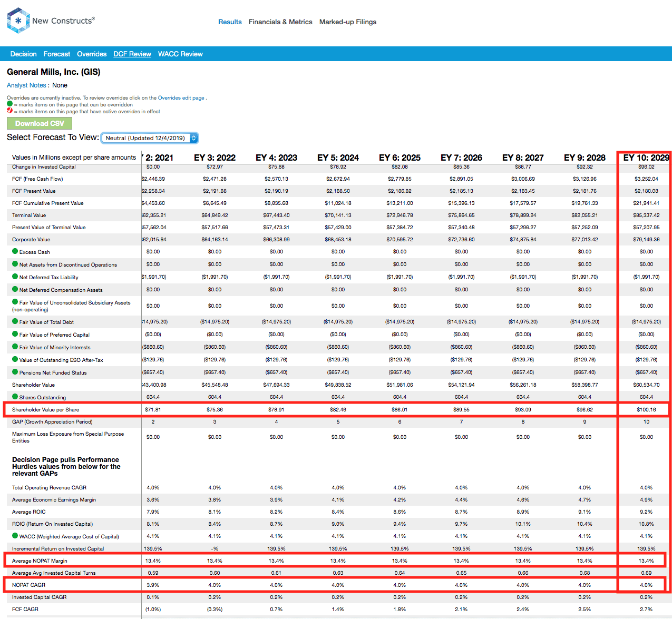Switch to Financials & Metrics tab

pos(280,22)
